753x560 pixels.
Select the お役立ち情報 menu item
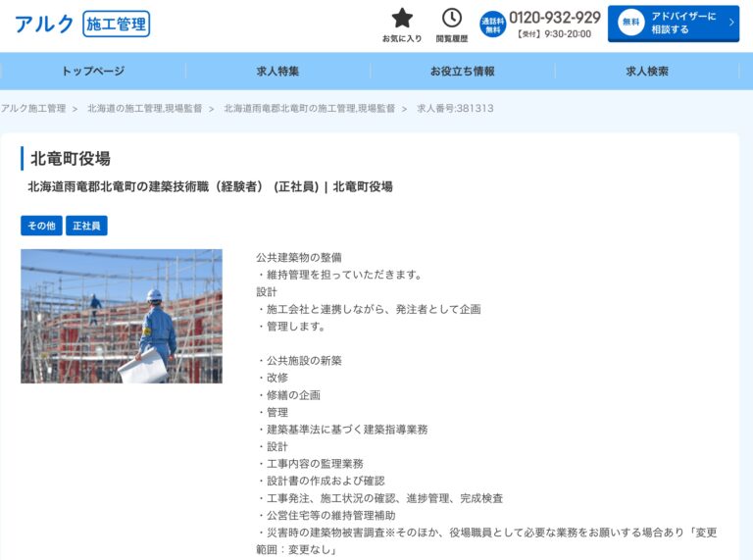pos(462,72)
